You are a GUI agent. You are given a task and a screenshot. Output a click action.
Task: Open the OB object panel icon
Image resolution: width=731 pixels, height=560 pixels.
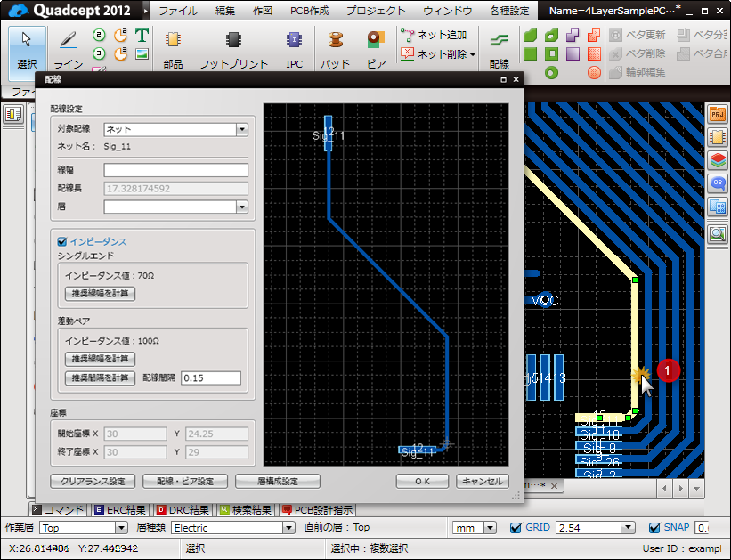coord(718,183)
